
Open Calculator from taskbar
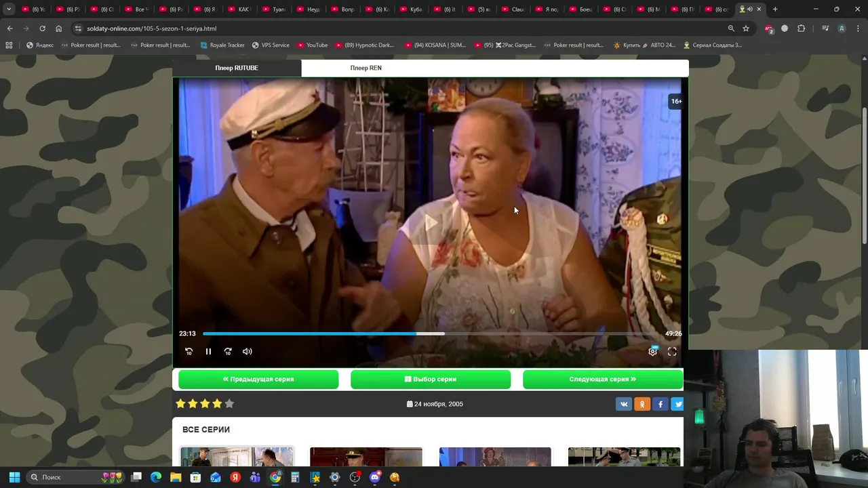point(295,477)
